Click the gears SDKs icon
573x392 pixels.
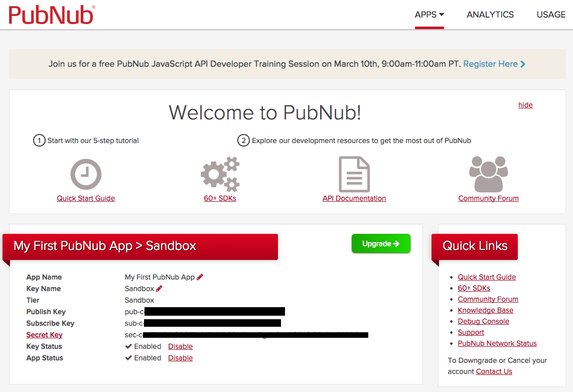click(220, 174)
